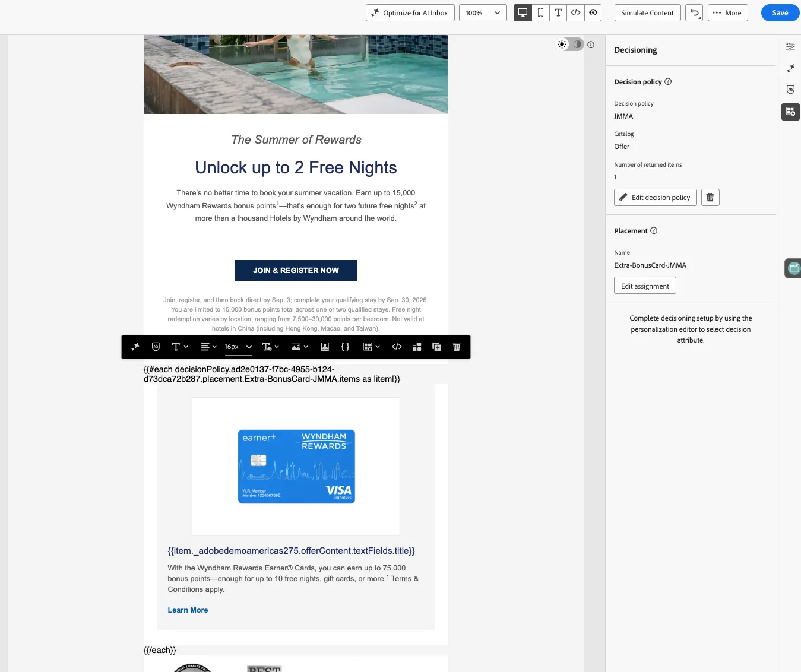Screen dimensions: 801x672
Task: Open the settings sliders panel icon in right rail
Action: 790,47
